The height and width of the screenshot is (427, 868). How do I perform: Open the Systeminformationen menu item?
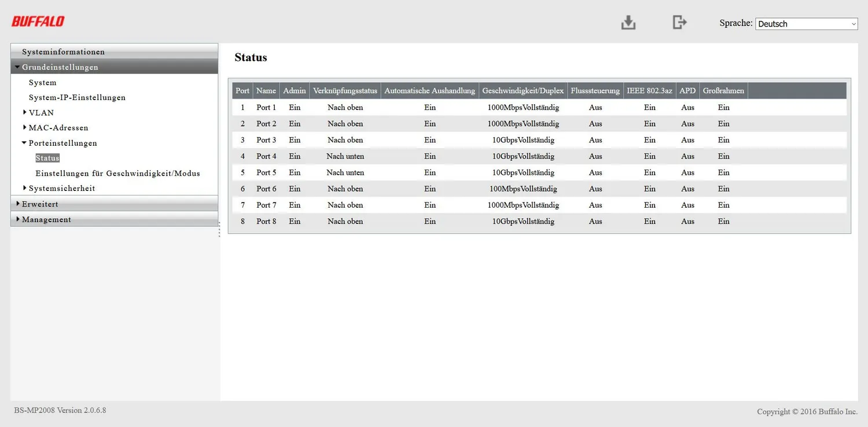tap(114, 51)
